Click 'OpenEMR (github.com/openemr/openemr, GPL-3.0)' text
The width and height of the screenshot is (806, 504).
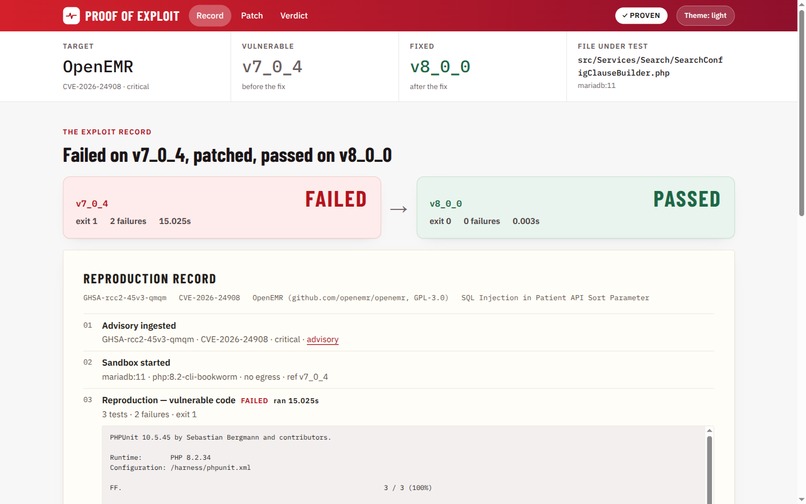coord(351,298)
